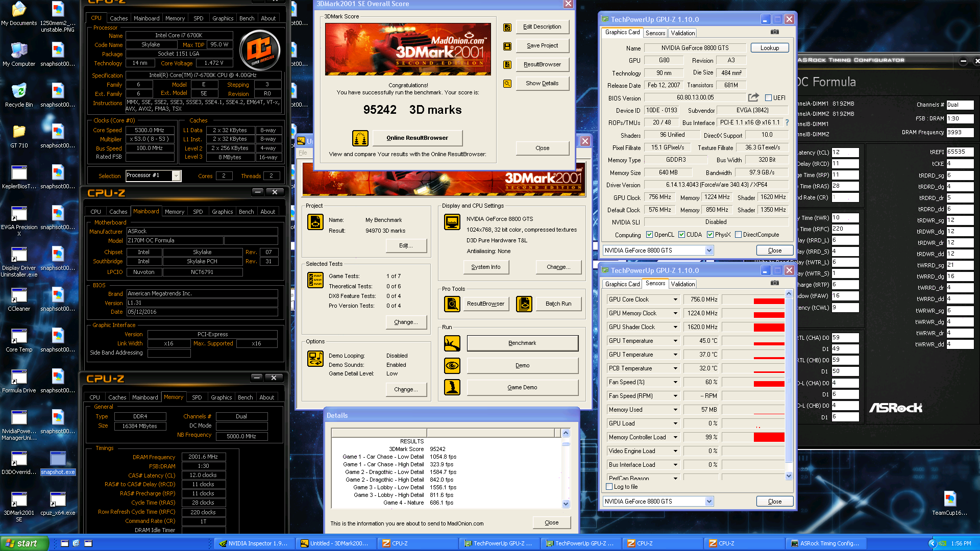Viewport: 980px width, 551px height.
Task: Launch the EVGA Precision X shortcut
Action: pos(19,221)
